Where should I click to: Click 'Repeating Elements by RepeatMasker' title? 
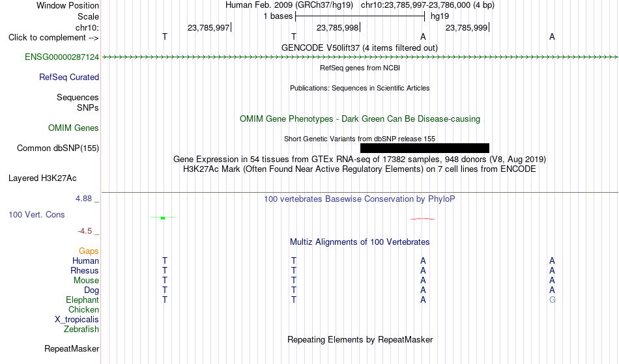360,340
